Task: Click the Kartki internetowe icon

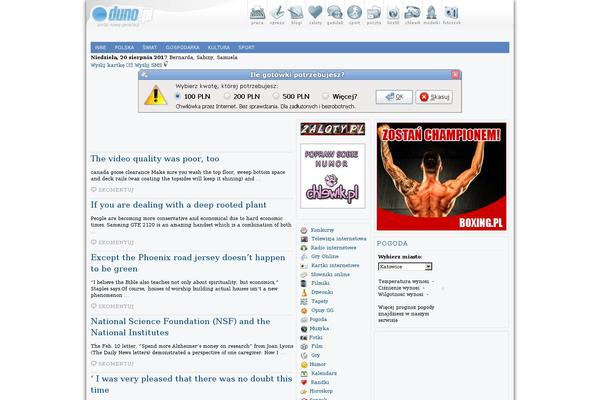Action: point(304,266)
